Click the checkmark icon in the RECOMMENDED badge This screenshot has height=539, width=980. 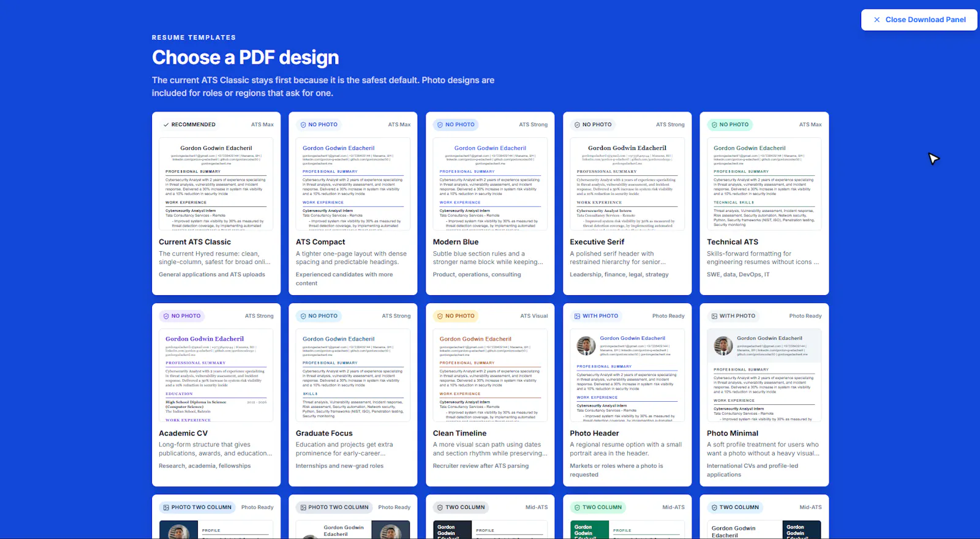(x=166, y=125)
